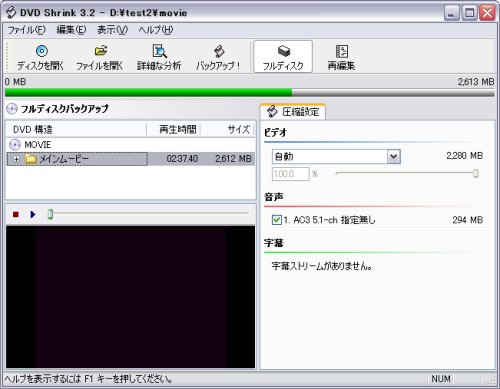The width and height of the screenshot is (500, 389).
Task: Stop preview playback with red square button
Action: pos(16,214)
